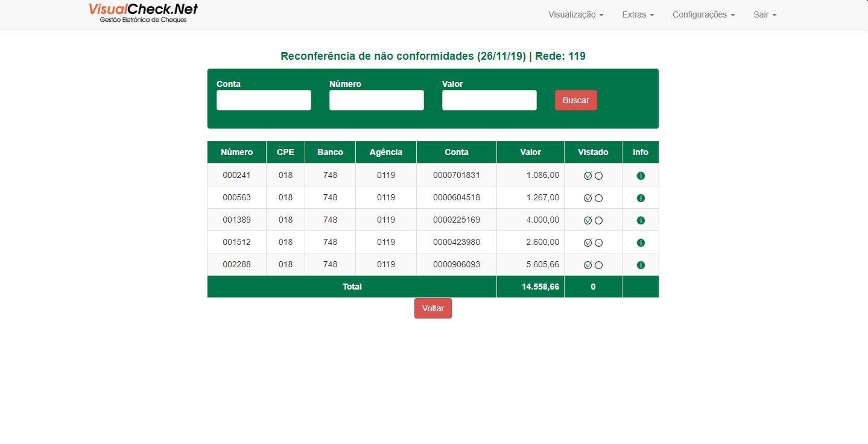Select the empty circle for cheque 000563
The image size is (868, 444).
pos(598,198)
